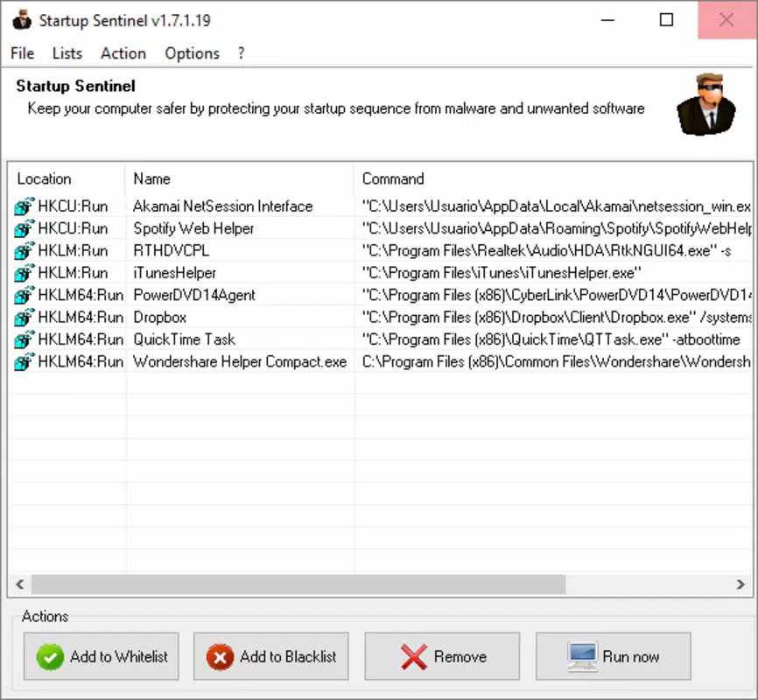
Task: Select the RTHDVCPL entry name
Action: 172,251
